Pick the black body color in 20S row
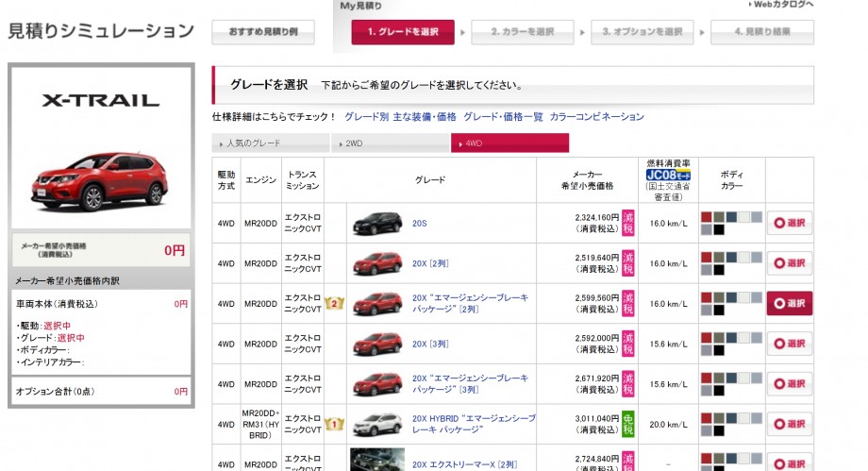This screenshot has height=471, width=868. pos(719,229)
